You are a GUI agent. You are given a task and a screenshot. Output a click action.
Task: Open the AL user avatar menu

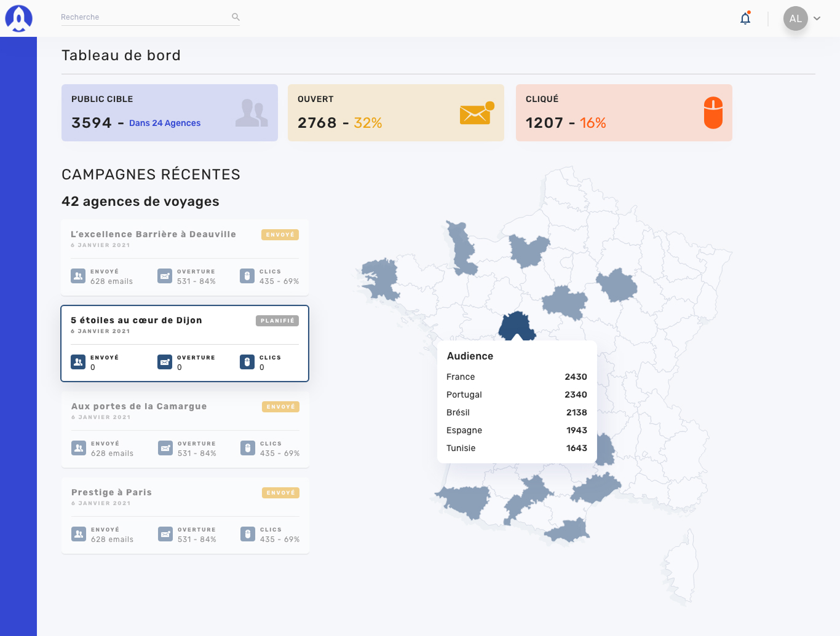click(795, 18)
